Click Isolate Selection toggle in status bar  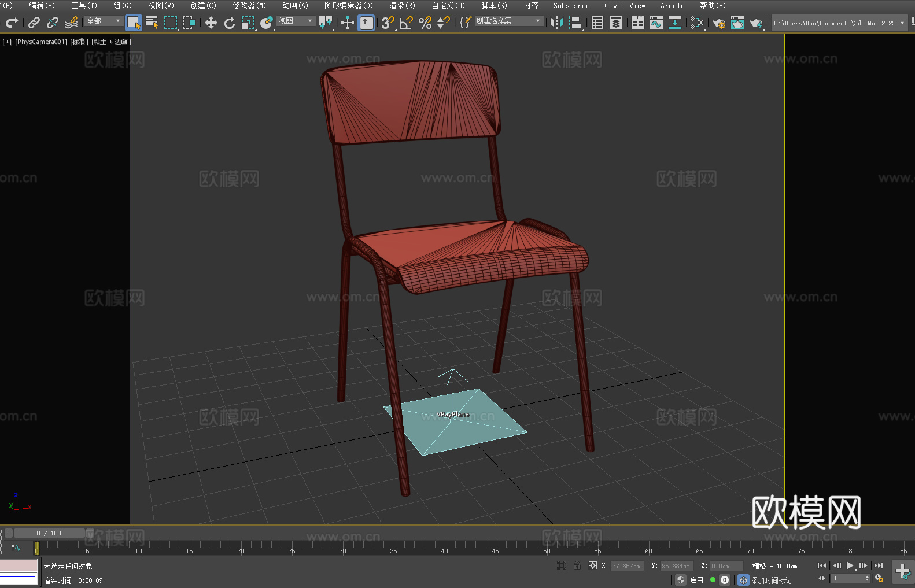click(x=561, y=565)
